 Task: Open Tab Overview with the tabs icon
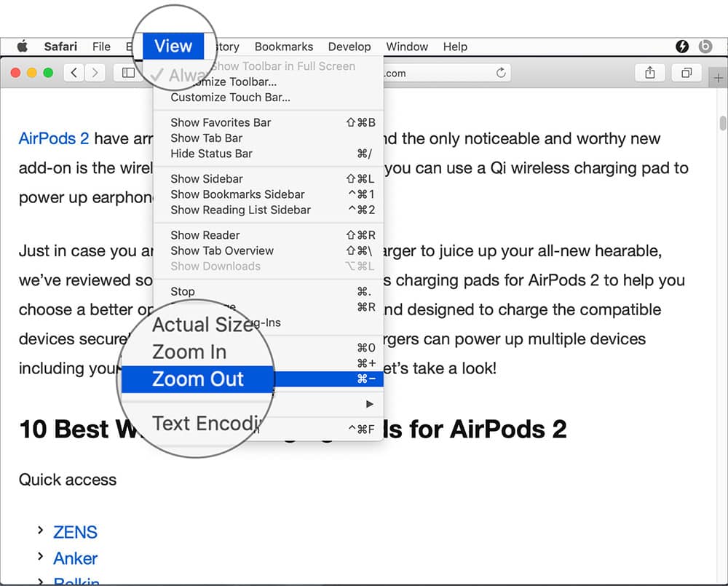687,73
